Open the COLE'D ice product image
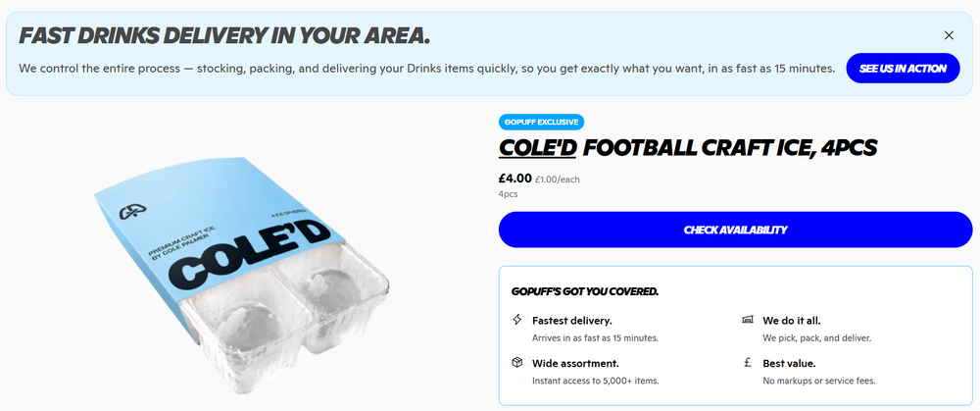Viewport: 980px width, 411px height. click(241, 276)
